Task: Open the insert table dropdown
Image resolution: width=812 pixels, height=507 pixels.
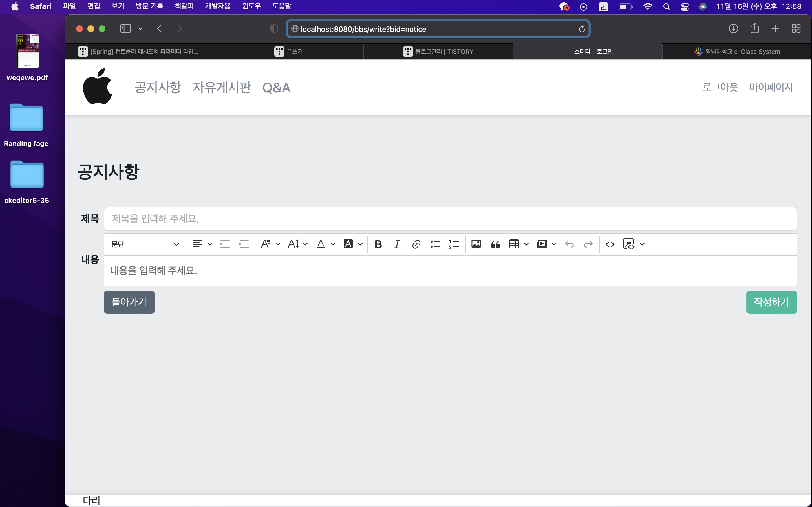Action: (526, 244)
